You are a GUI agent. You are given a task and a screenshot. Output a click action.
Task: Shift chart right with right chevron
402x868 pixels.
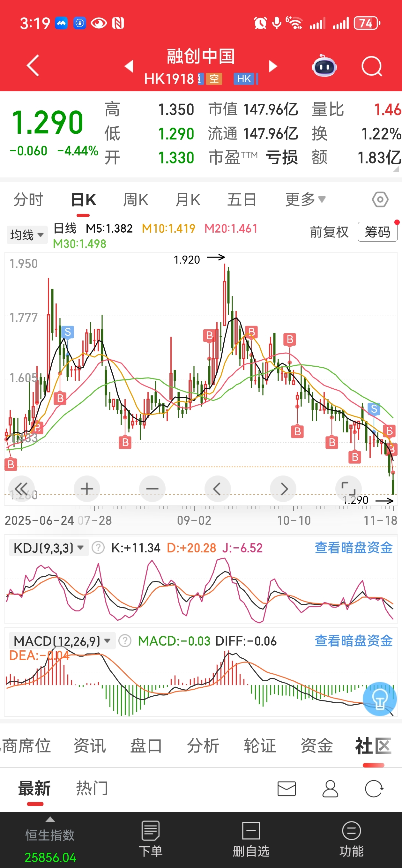283,488
